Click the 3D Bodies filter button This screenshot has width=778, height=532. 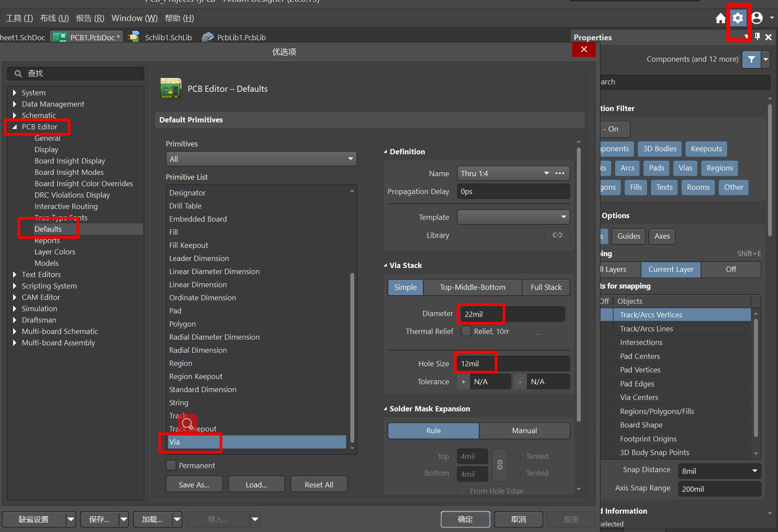(x=659, y=149)
